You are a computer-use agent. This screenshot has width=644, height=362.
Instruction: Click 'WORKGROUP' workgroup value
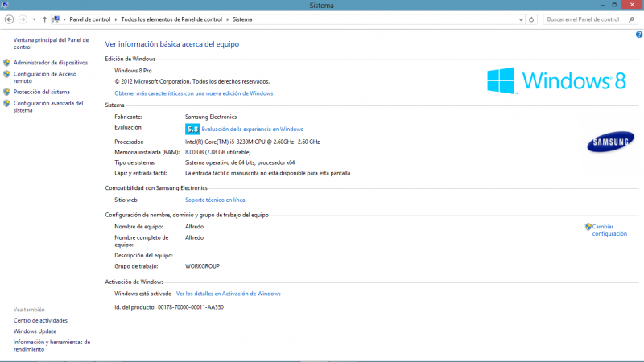pyautogui.click(x=203, y=266)
